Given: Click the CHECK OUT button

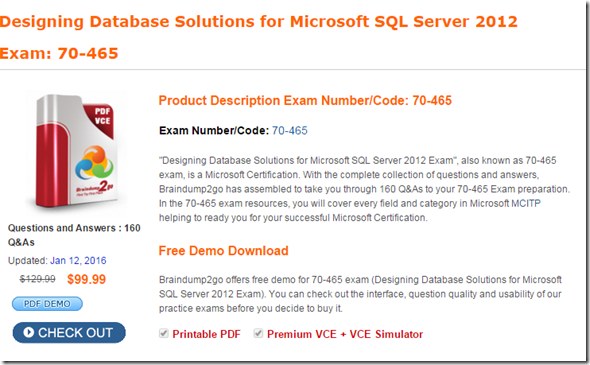Looking at the screenshot, I should pos(69,333).
